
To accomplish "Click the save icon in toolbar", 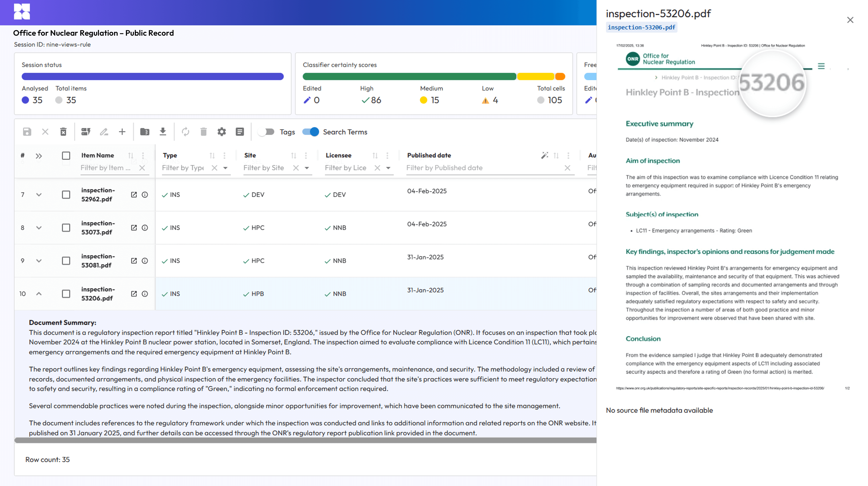I will point(27,132).
